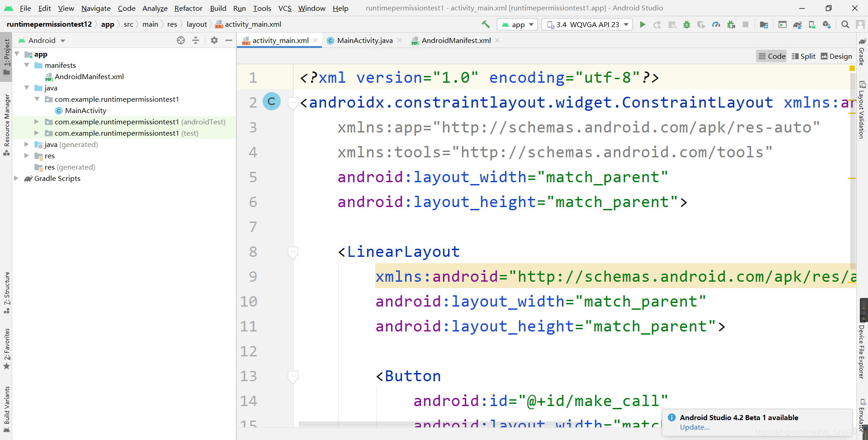
Task: Expand the java (generated) folder
Action: (x=27, y=144)
